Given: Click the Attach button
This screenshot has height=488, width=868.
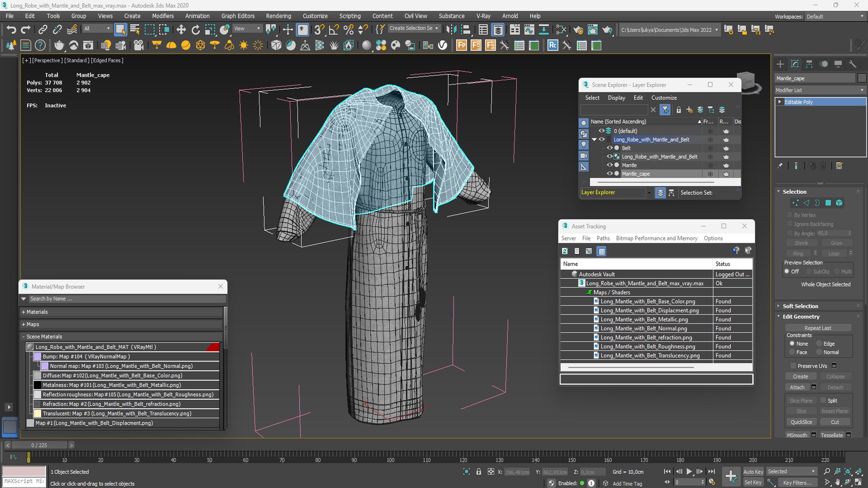Looking at the screenshot, I should pyautogui.click(x=797, y=387).
